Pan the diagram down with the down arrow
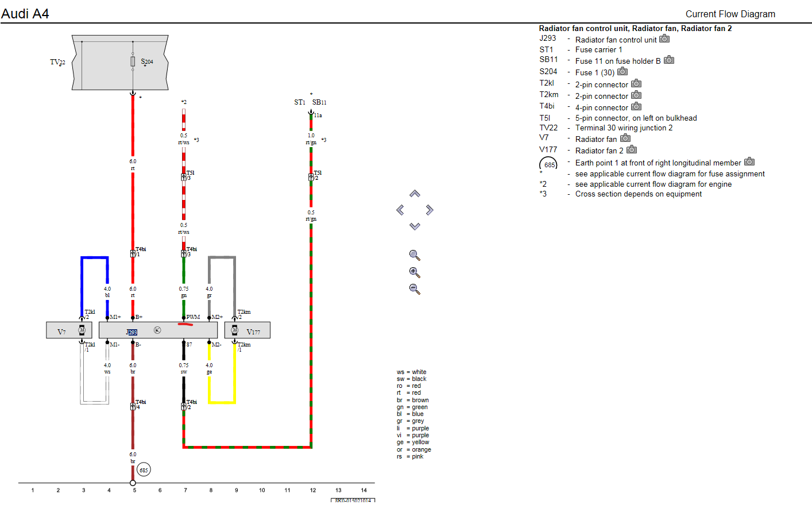This screenshot has height=516, width=812. 415,226
